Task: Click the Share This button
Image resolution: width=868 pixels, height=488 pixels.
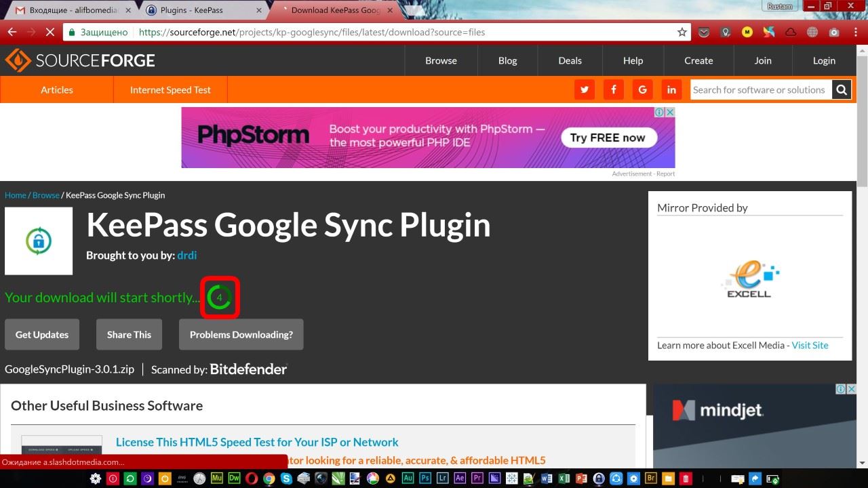Action: coord(129,334)
